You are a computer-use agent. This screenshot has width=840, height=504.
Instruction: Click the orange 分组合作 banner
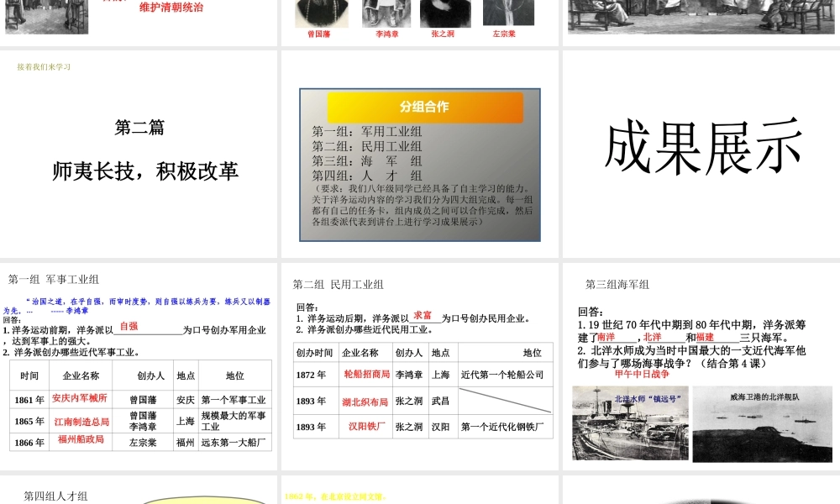pyautogui.click(x=425, y=108)
